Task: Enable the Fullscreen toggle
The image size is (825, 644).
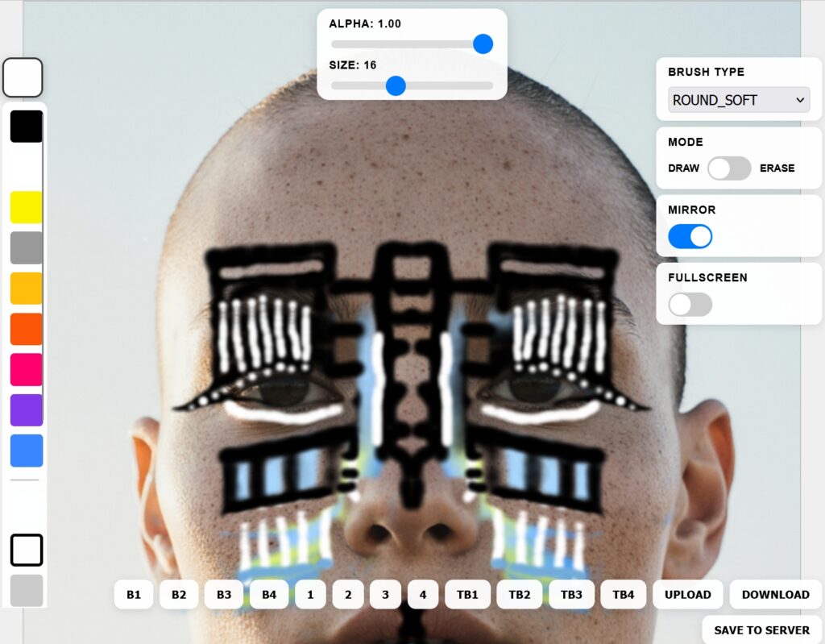Action: coord(690,304)
